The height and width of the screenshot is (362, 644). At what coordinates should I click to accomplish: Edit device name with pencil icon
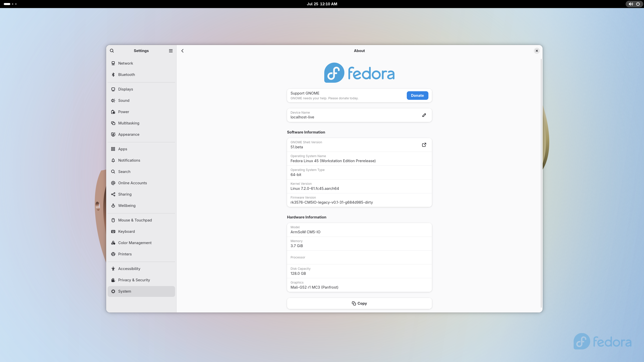[424, 115]
